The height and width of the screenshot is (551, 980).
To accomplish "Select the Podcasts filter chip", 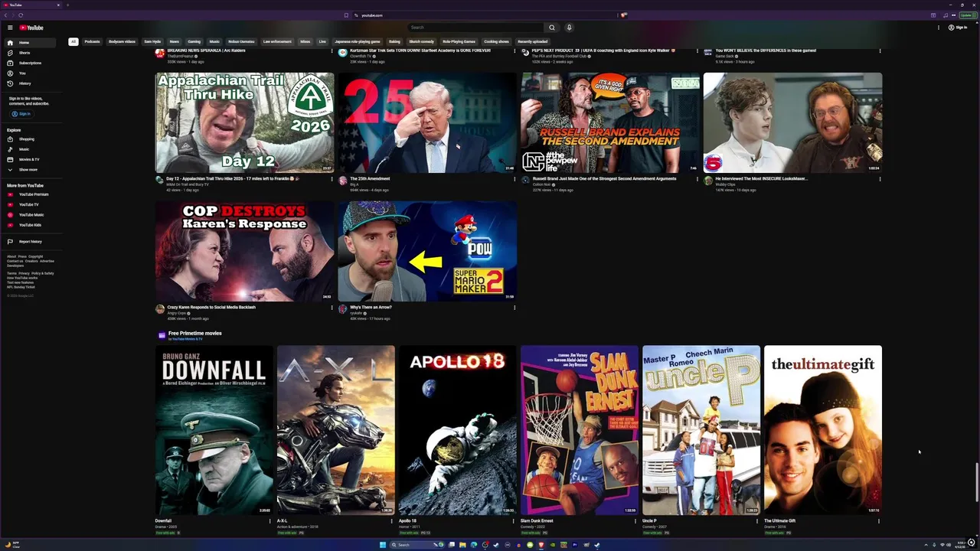I will click(x=92, y=41).
